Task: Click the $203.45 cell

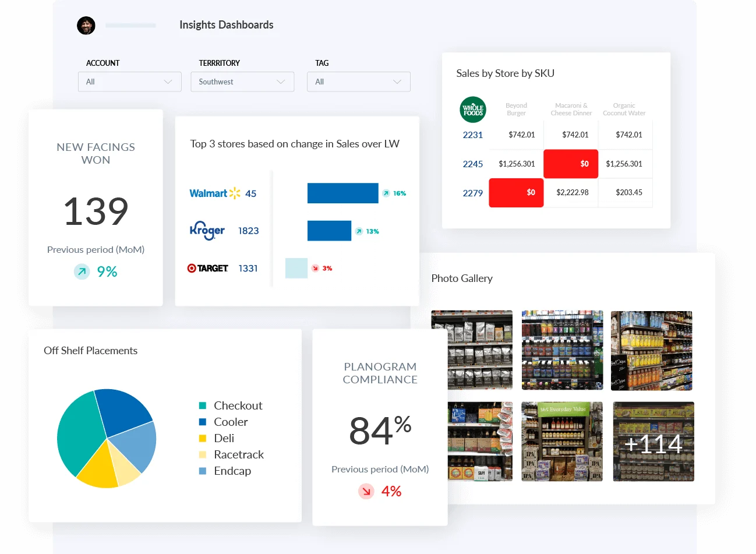Action: 629,192
